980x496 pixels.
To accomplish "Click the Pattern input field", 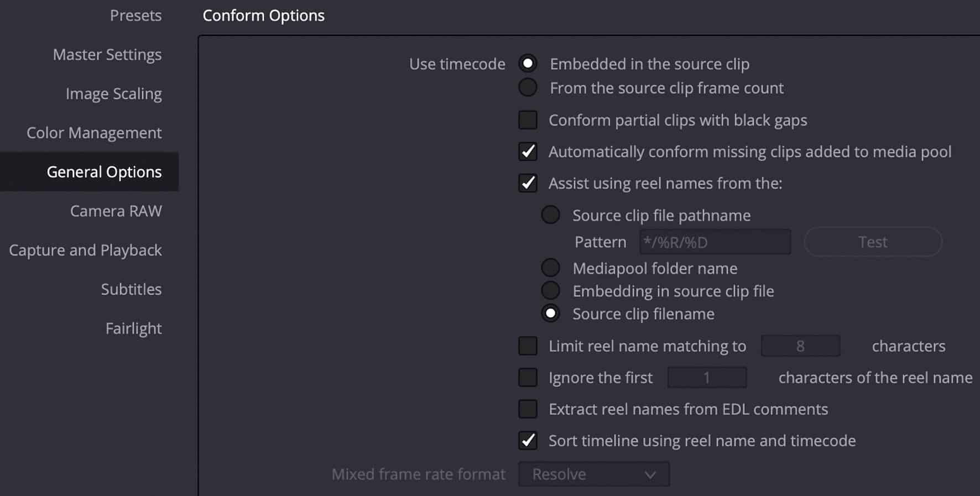I will [715, 242].
